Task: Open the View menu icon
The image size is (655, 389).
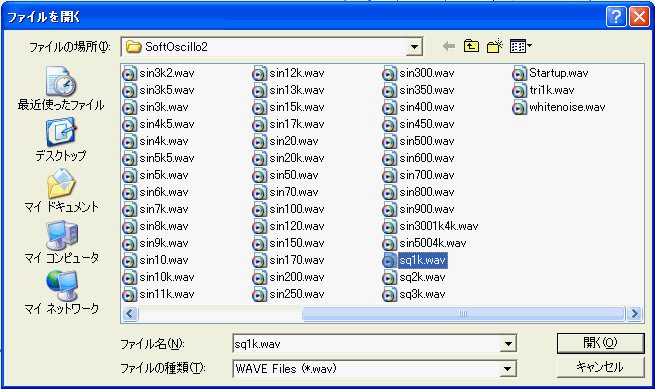Action: (521, 46)
